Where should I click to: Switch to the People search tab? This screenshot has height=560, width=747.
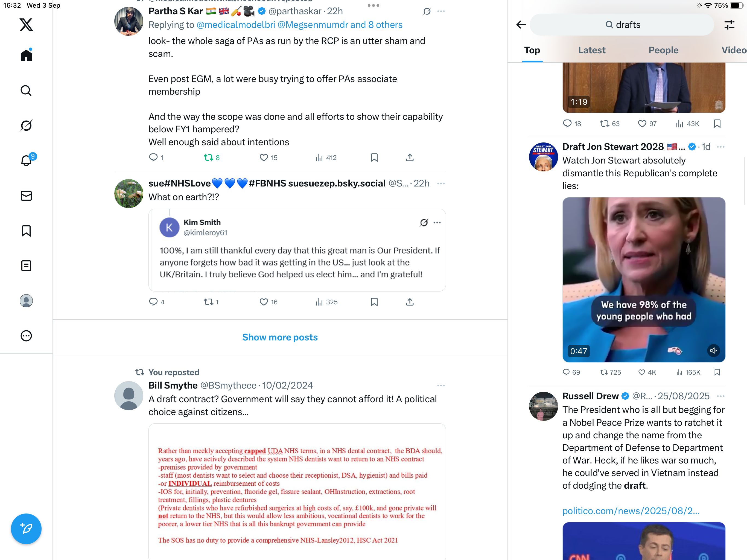[x=663, y=50]
